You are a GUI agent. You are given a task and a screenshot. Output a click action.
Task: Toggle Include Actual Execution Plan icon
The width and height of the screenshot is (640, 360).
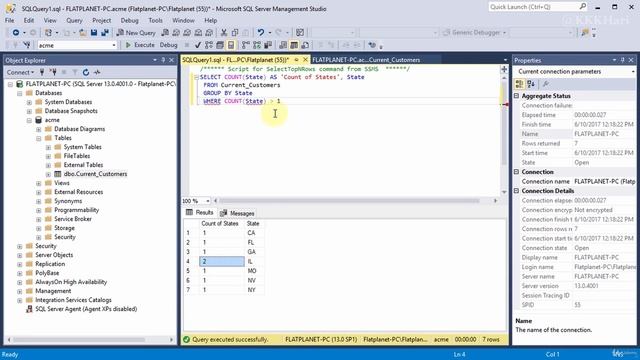pos(245,45)
